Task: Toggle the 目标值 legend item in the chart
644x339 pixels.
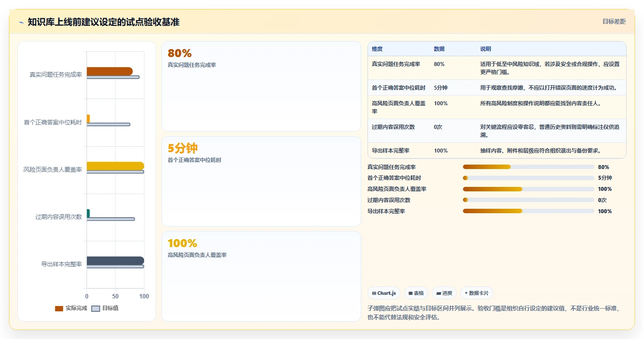Action: pyautogui.click(x=105, y=308)
